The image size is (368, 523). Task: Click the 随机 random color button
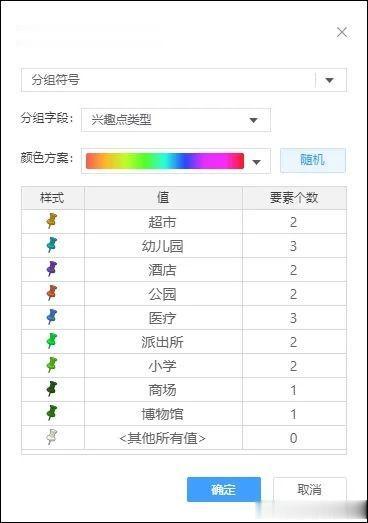pos(313,160)
